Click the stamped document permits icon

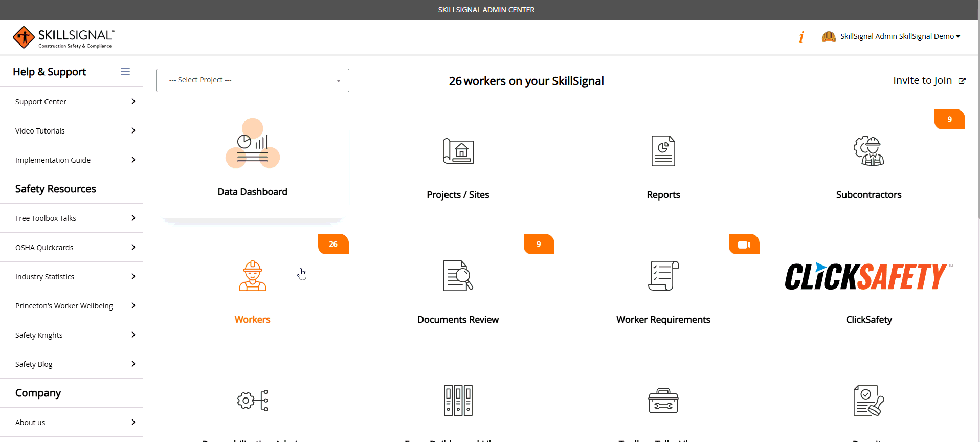tap(868, 401)
